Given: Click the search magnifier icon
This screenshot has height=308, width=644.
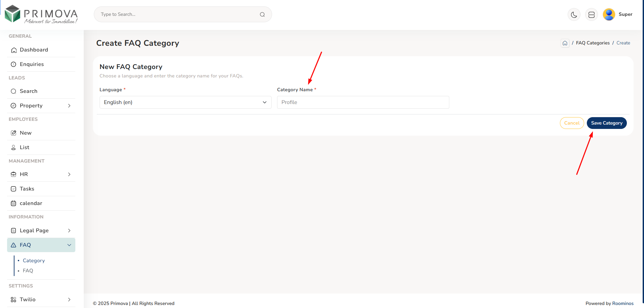Looking at the screenshot, I should pyautogui.click(x=262, y=14).
